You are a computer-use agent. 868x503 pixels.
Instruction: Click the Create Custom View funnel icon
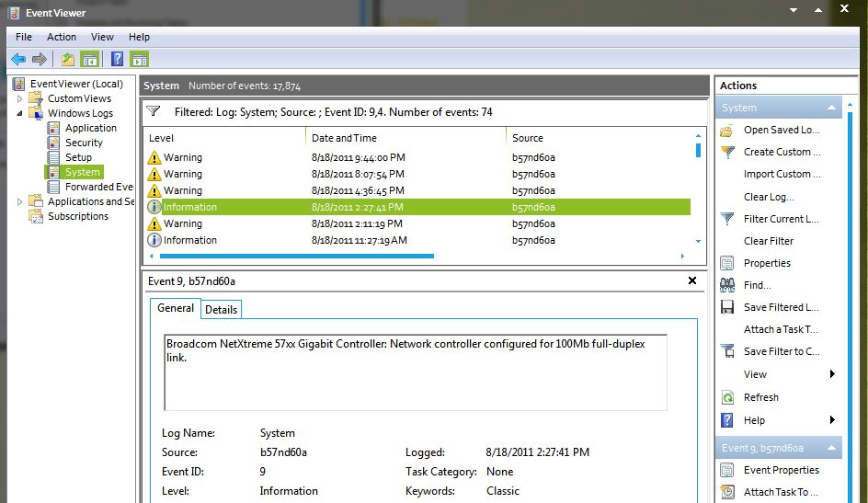point(727,152)
